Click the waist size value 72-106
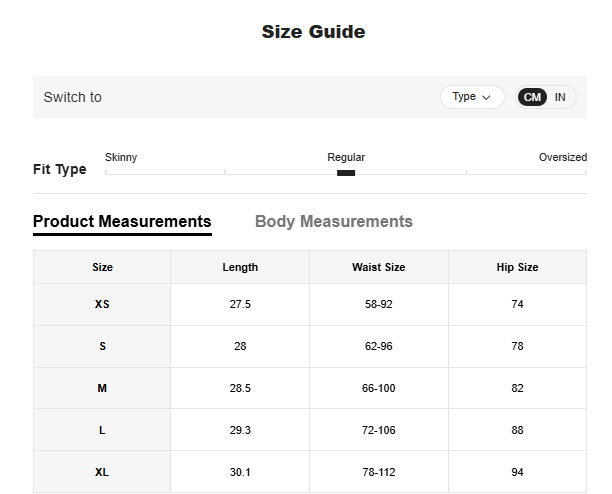 tap(378, 430)
